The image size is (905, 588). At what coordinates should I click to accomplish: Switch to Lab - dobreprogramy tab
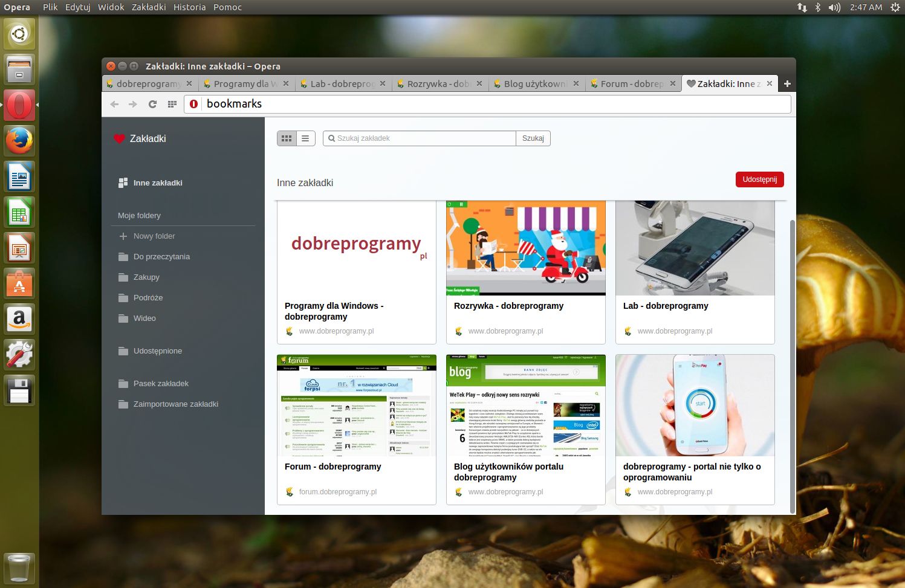[343, 84]
